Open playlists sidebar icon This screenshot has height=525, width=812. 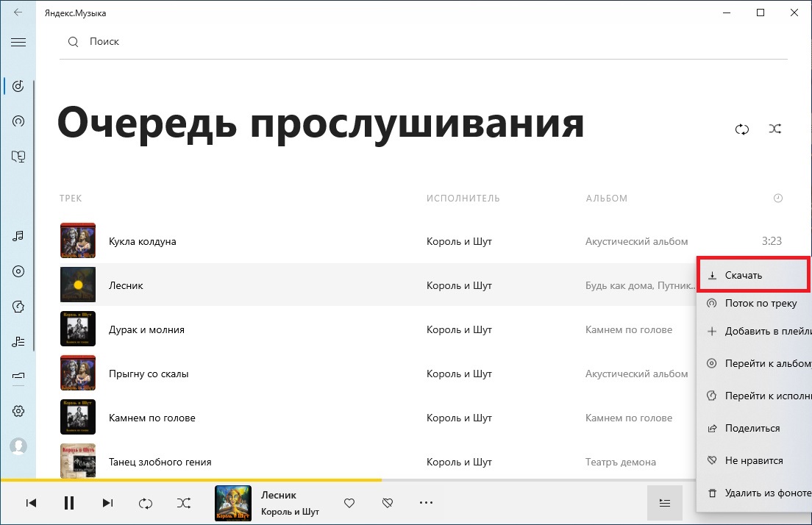point(18,342)
